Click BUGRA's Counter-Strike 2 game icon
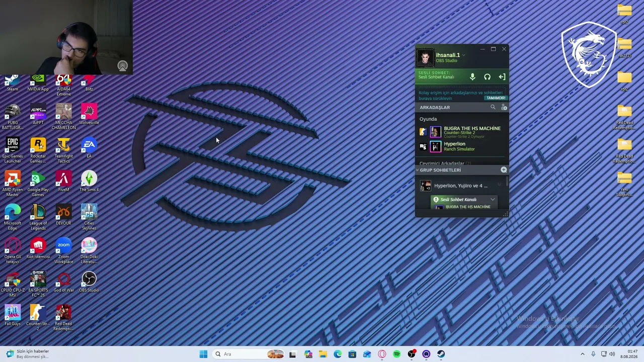The width and height of the screenshot is (644, 362). click(x=423, y=132)
